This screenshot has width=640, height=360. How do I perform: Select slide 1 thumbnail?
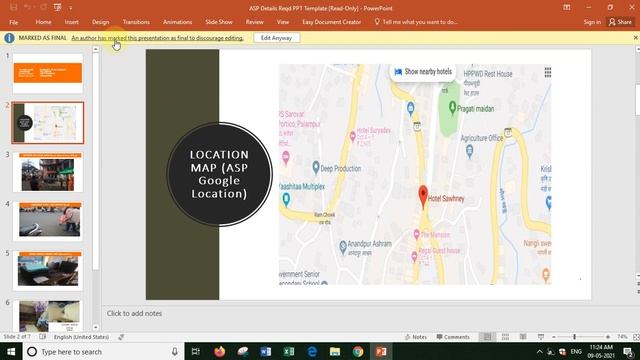pyautogui.click(x=48, y=73)
